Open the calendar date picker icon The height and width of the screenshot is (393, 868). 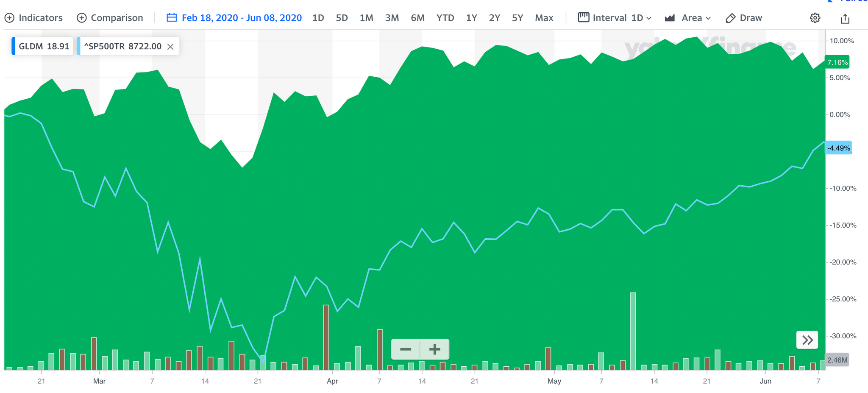point(172,17)
